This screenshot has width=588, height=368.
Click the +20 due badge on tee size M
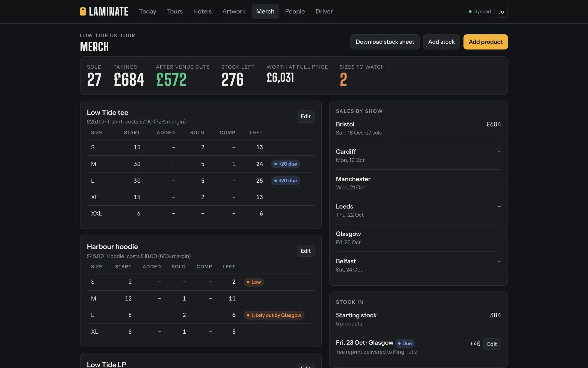[x=285, y=164]
